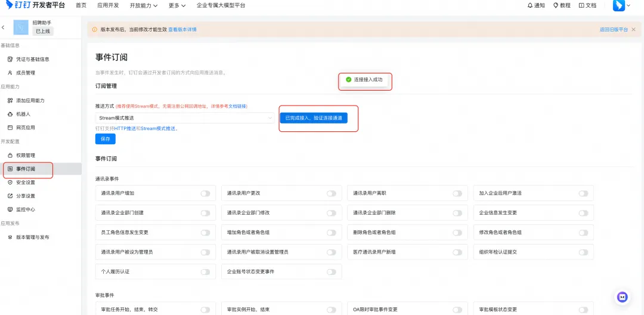Open the notification bell icon
Image resolution: width=644 pixels, height=315 pixels.
coord(530,5)
